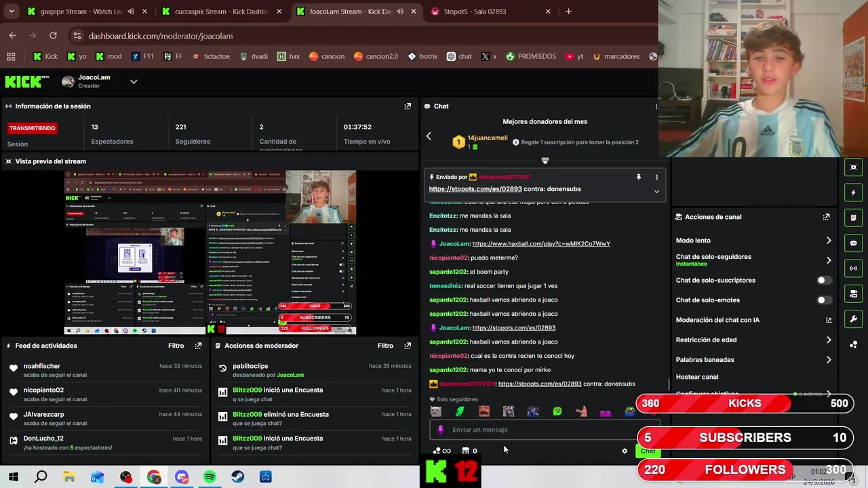The height and width of the screenshot is (488, 868).
Task: Pop out the Feed de actividades panel
Action: (198, 346)
